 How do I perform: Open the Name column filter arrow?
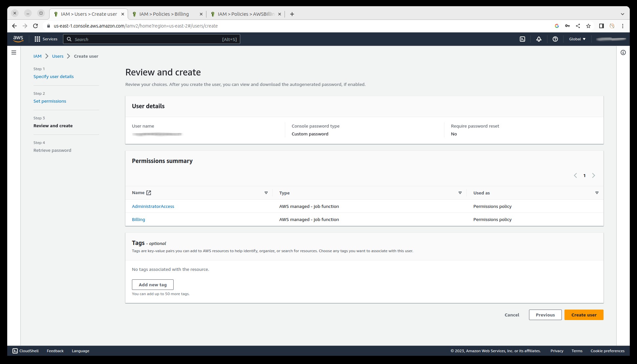coord(266,193)
